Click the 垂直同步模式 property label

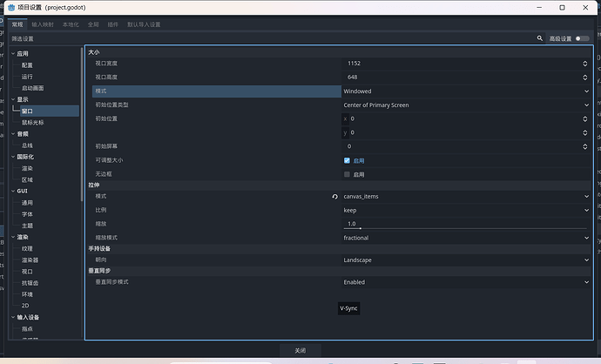[111, 282]
